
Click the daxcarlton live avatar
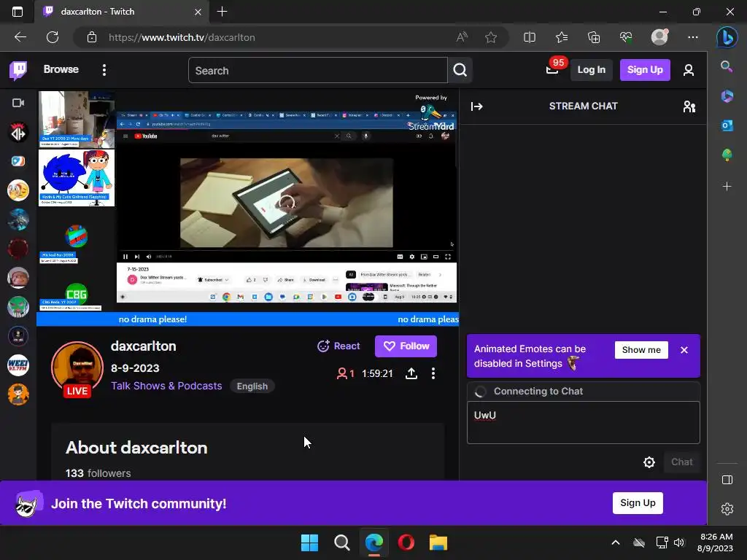pos(77,369)
